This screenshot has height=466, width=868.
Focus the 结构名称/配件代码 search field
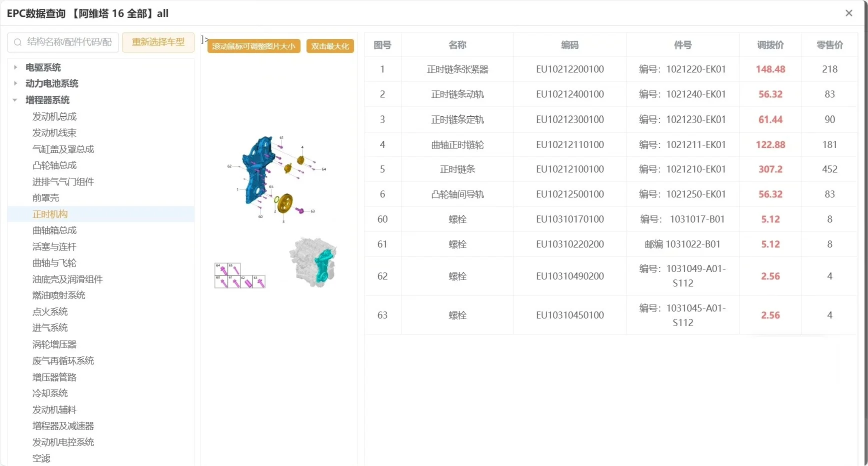click(x=63, y=42)
